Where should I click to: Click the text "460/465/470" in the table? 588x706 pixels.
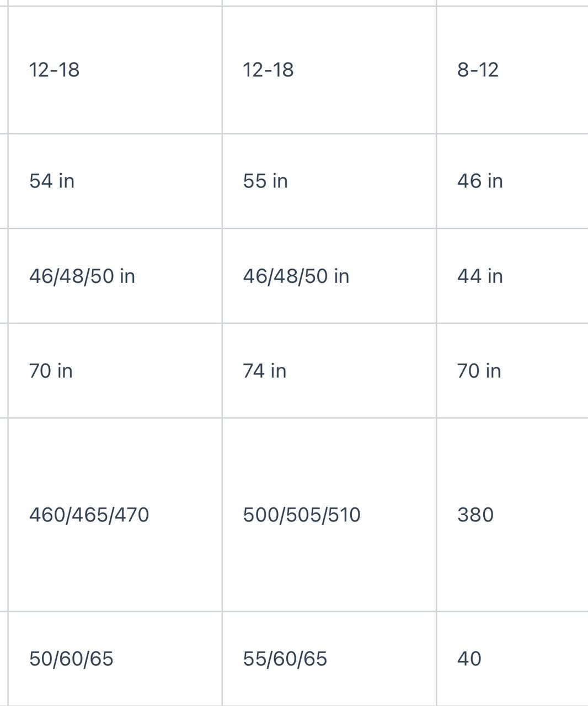[89, 515]
